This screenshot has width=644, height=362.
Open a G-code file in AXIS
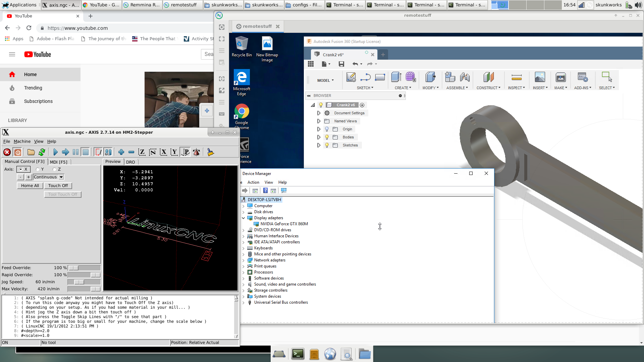31,152
